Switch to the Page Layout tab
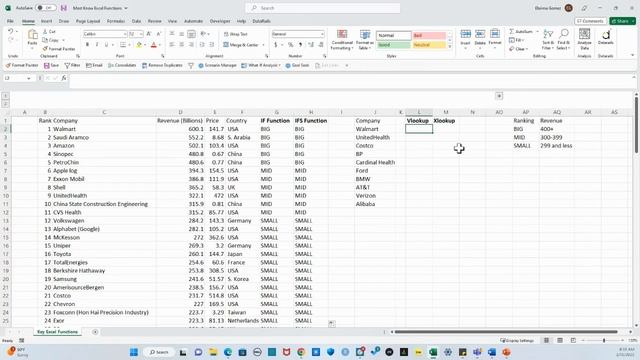640x360 pixels. click(88, 21)
